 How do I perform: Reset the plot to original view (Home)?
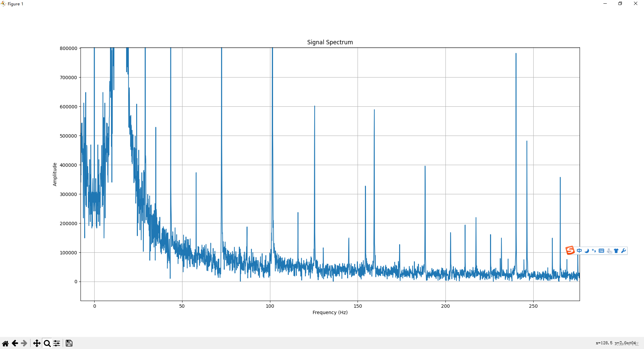(5, 343)
